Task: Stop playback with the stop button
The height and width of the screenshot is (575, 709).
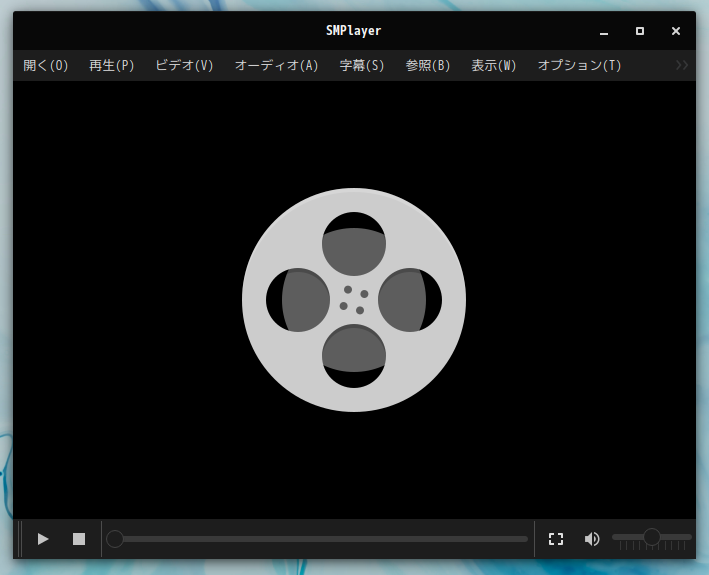Action: [x=79, y=539]
